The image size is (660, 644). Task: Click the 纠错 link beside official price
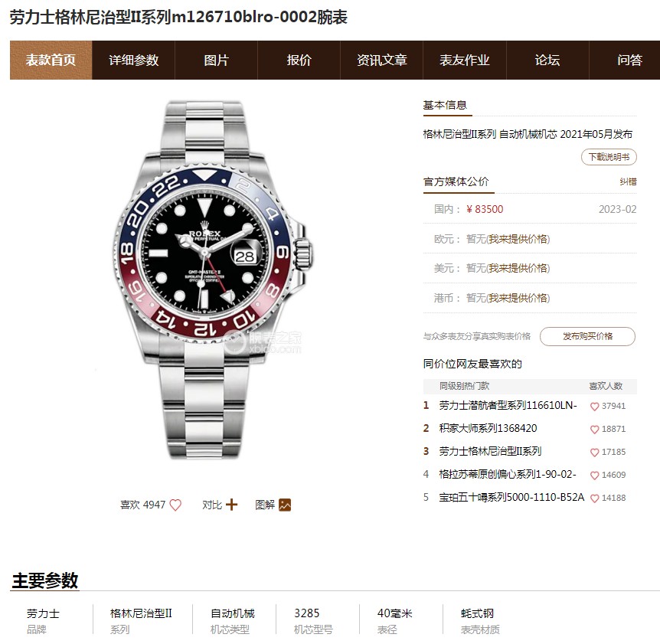pos(628,181)
